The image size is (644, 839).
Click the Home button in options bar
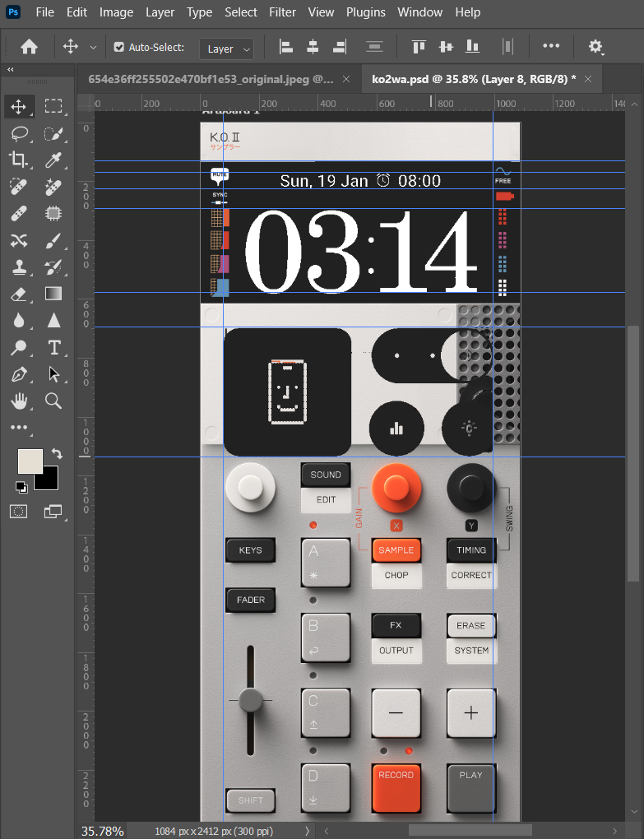[x=29, y=47]
